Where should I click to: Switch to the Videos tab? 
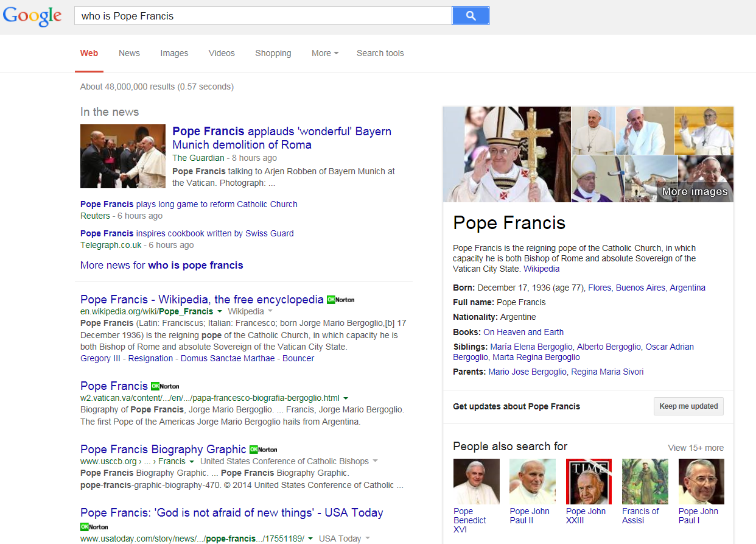[222, 53]
